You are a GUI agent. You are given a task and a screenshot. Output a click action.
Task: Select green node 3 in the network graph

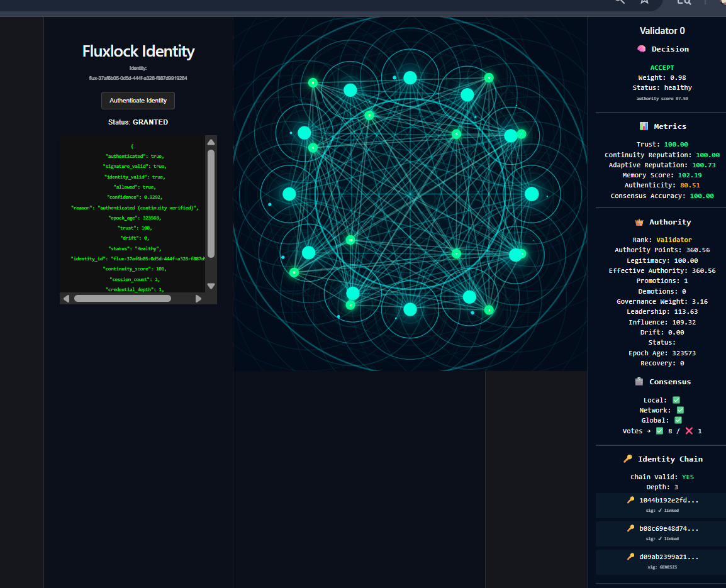489,310
